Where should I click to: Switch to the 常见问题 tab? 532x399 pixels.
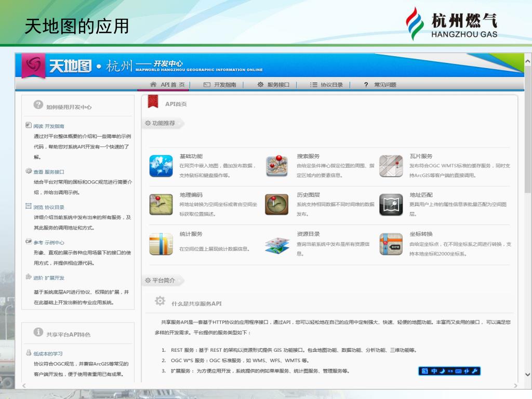tap(380, 85)
